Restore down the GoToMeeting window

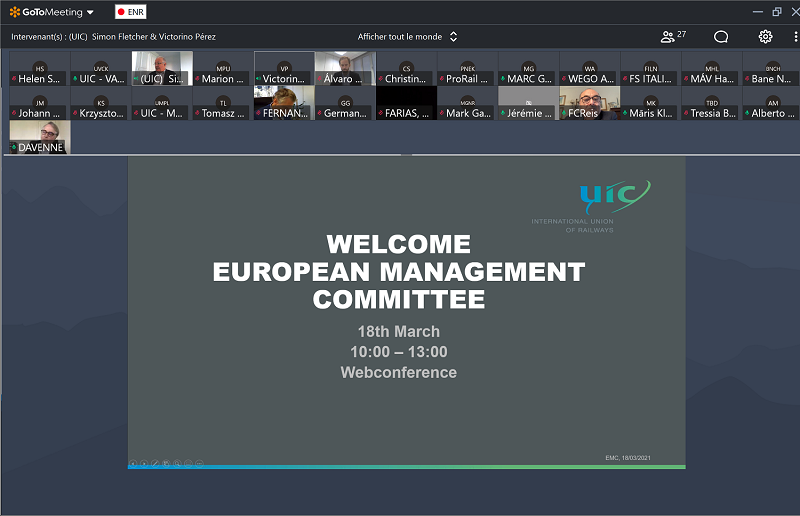777,12
